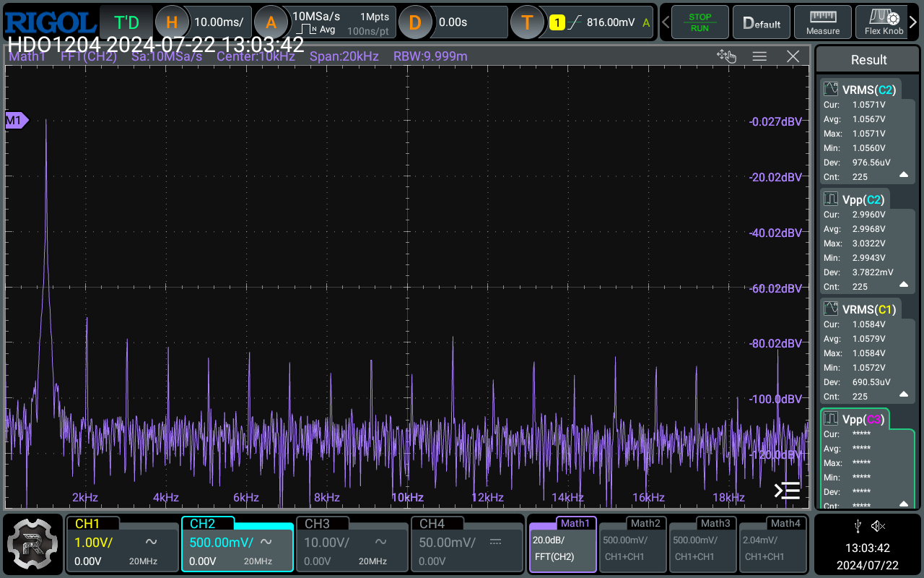Show previous toolbar items with left chevron

tap(664, 22)
